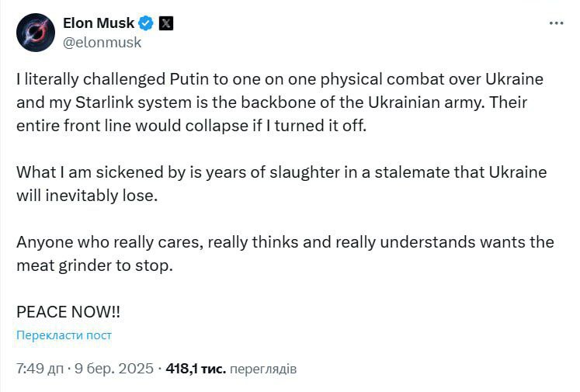The height and width of the screenshot is (392, 580).
Task: Click the phrase "will inevitably lose"
Action: [87, 195]
